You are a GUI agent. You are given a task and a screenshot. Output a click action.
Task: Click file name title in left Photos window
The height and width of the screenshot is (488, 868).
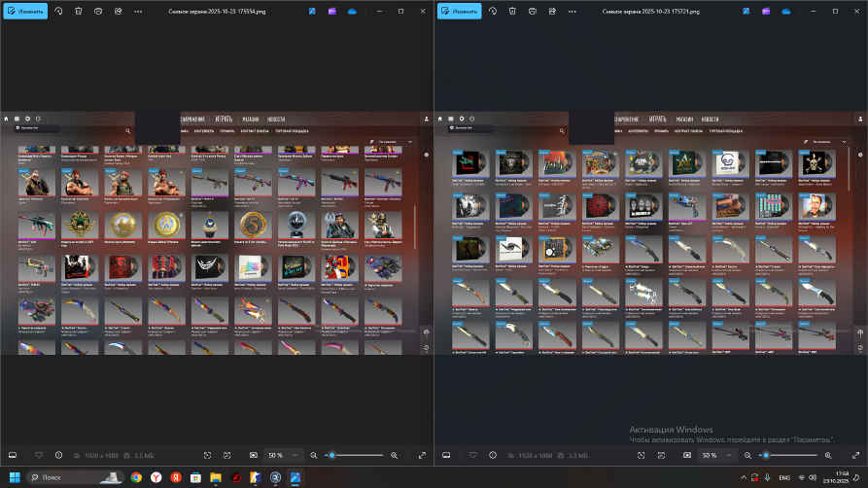(x=217, y=11)
